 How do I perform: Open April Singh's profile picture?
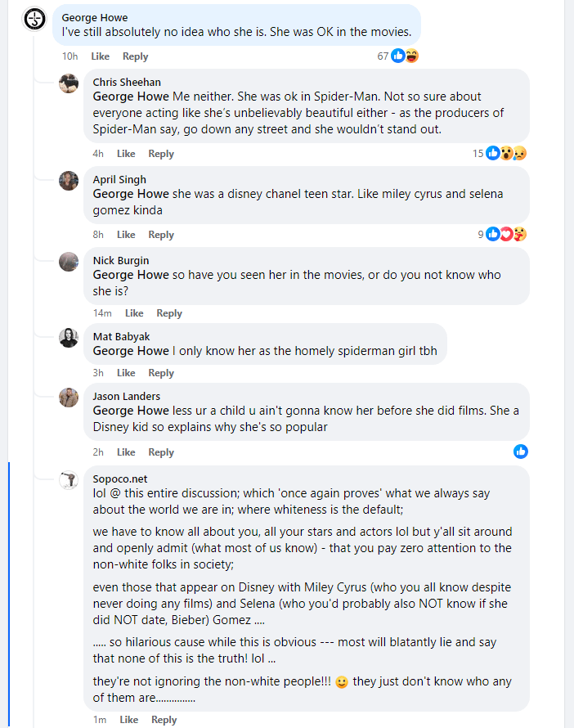(69, 181)
